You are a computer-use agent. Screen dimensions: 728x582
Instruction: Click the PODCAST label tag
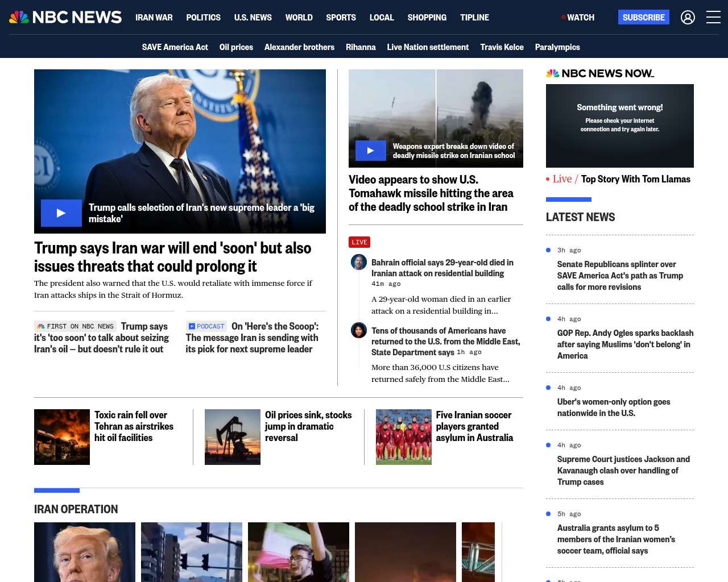coord(206,326)
